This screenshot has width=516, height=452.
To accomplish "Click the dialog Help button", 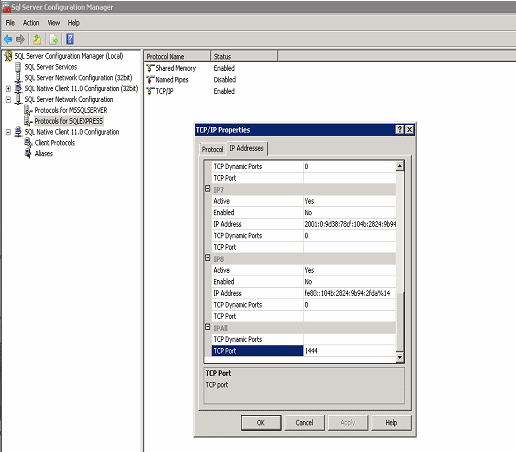I will click(391, 423).
